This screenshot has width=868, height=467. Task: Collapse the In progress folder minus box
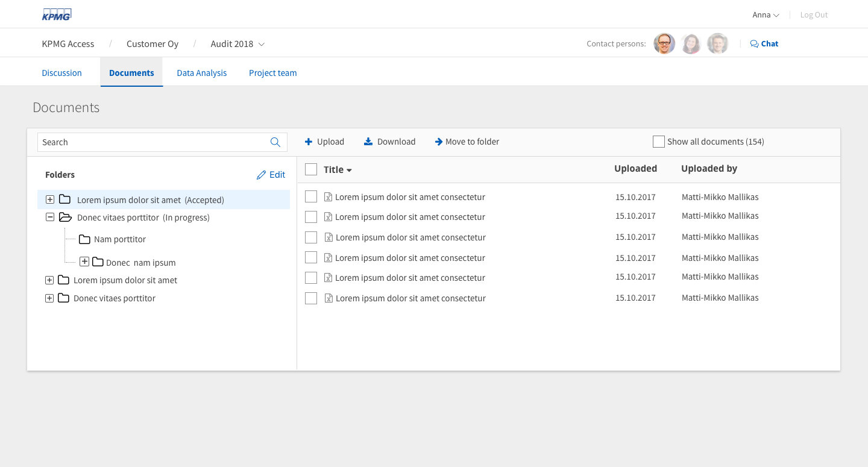pos(50,217)
